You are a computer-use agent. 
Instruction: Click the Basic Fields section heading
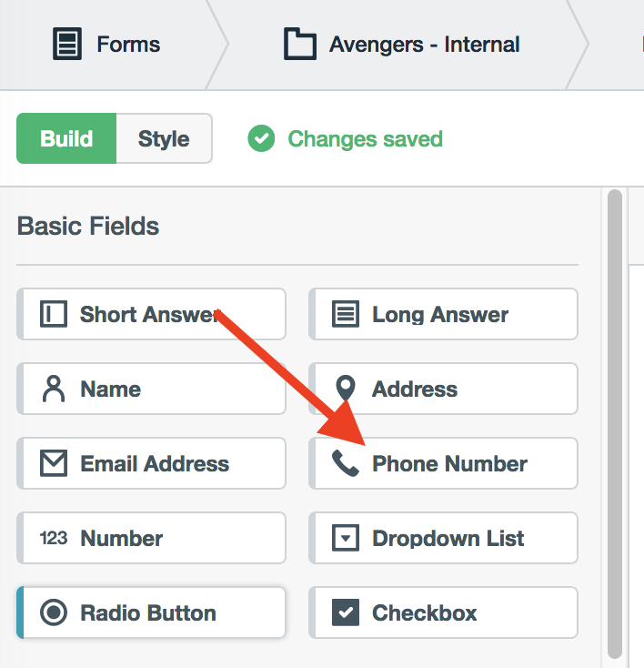[88, 226]
